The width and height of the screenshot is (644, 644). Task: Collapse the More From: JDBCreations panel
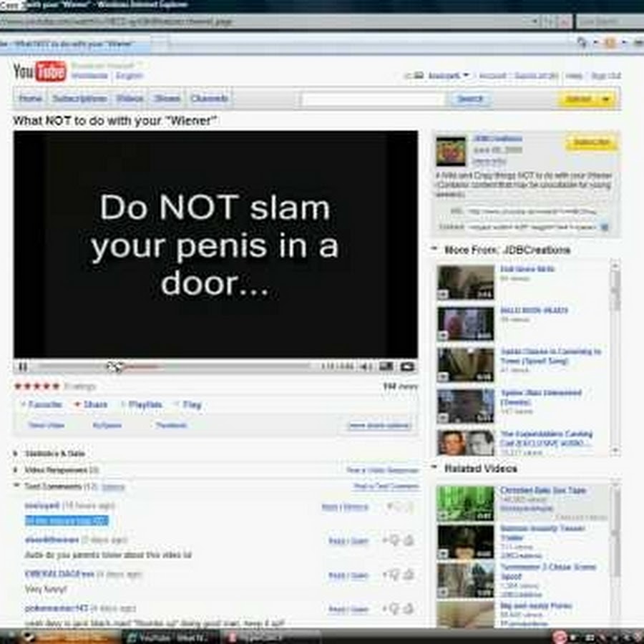434,250
